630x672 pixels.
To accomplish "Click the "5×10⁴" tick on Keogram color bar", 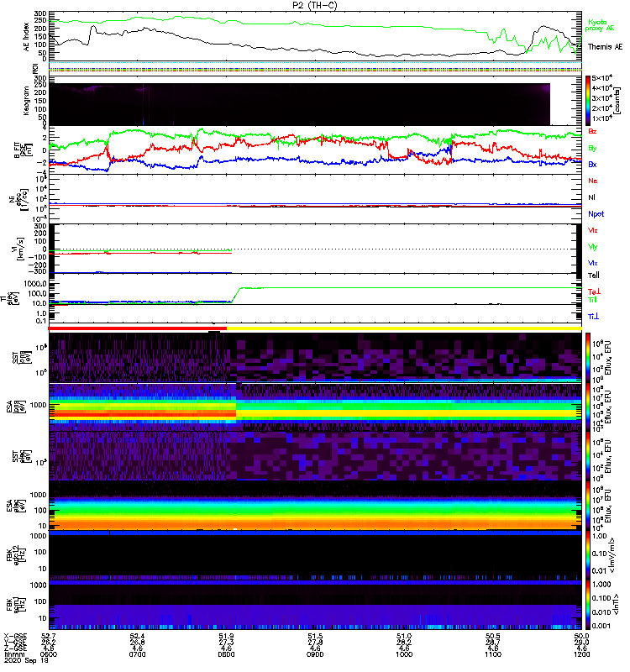I will pyautogui.click(x=601, y=78).
